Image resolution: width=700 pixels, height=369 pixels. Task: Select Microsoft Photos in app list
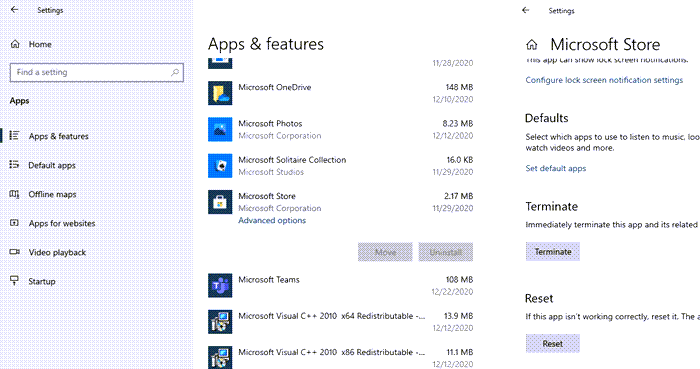(x=340, y=129)
